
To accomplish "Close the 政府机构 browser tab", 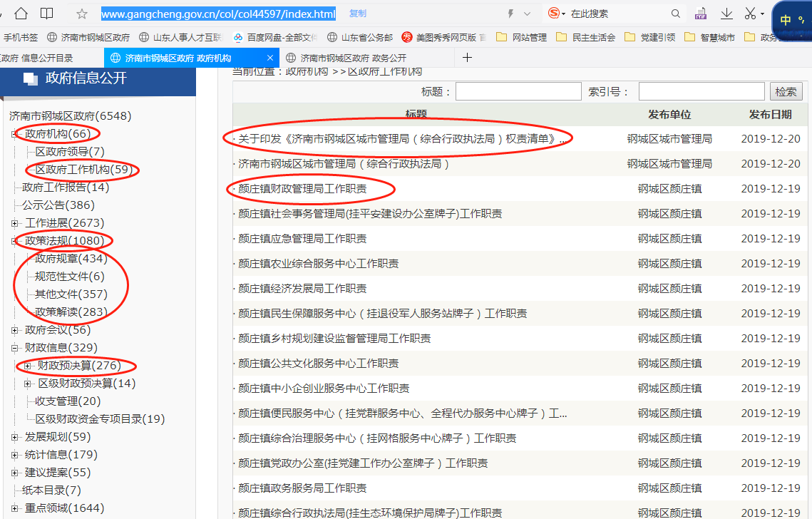I will coord(269,58).
